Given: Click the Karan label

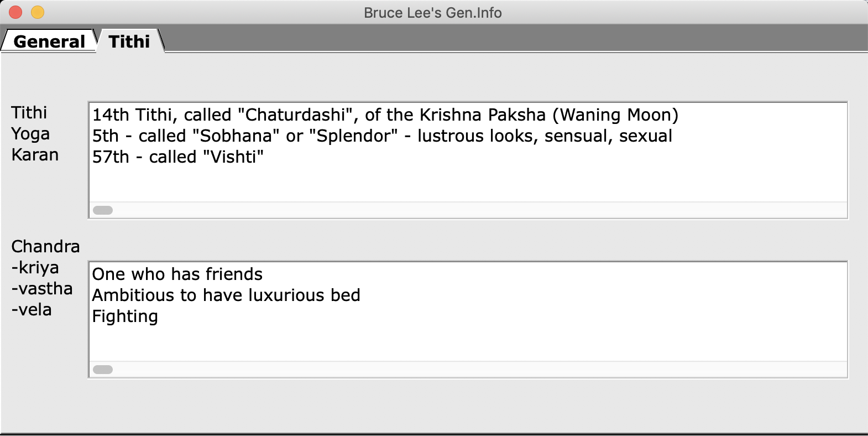Looking at the screenshot, I should pyautogui.click(x=35, y=155).
